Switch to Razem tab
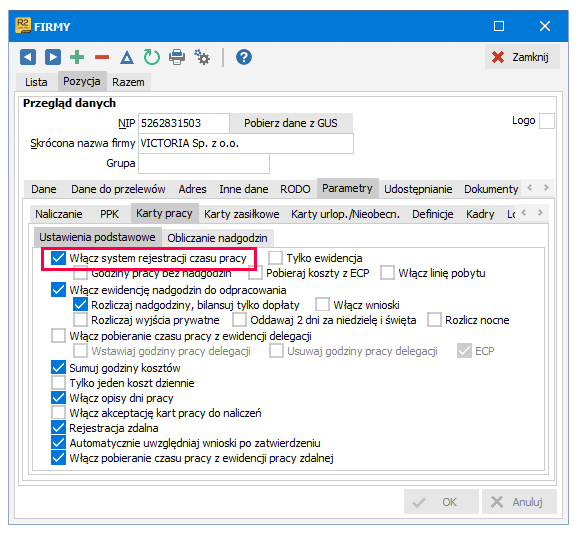 128,82
